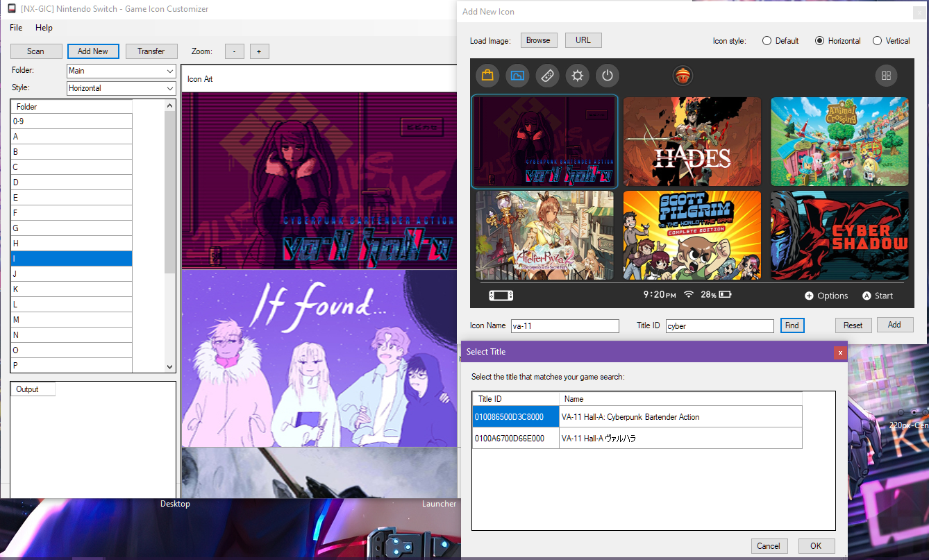This screenshot has width=929, height=560.
Task: Click the Switch console icon in preview footer
Action: pos(501,295)
